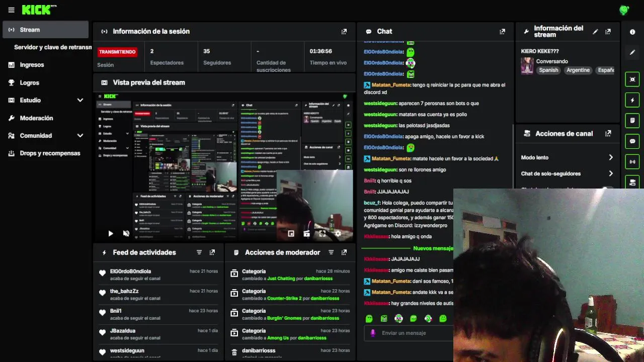Open the hamburger menu next to Kick logo
Viewport: 644px width, 362px height.
pyautogui.click(x=11, y=10)
